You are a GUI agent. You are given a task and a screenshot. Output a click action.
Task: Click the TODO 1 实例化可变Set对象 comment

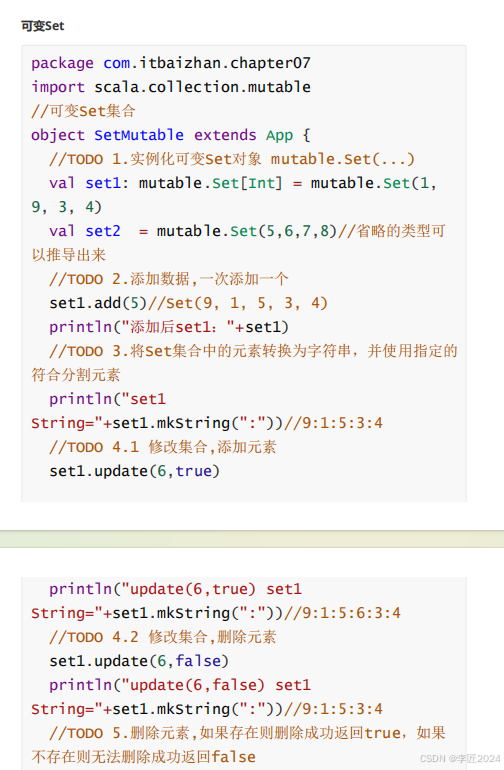232,159
